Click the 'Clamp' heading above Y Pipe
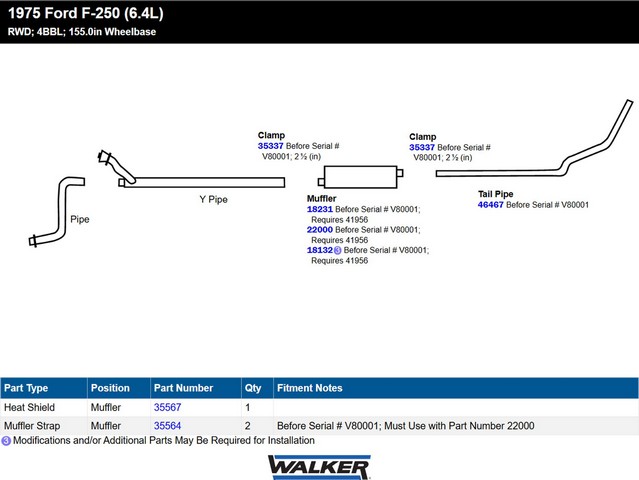This screenshot has width=639, height=480. tap(271, 135)
